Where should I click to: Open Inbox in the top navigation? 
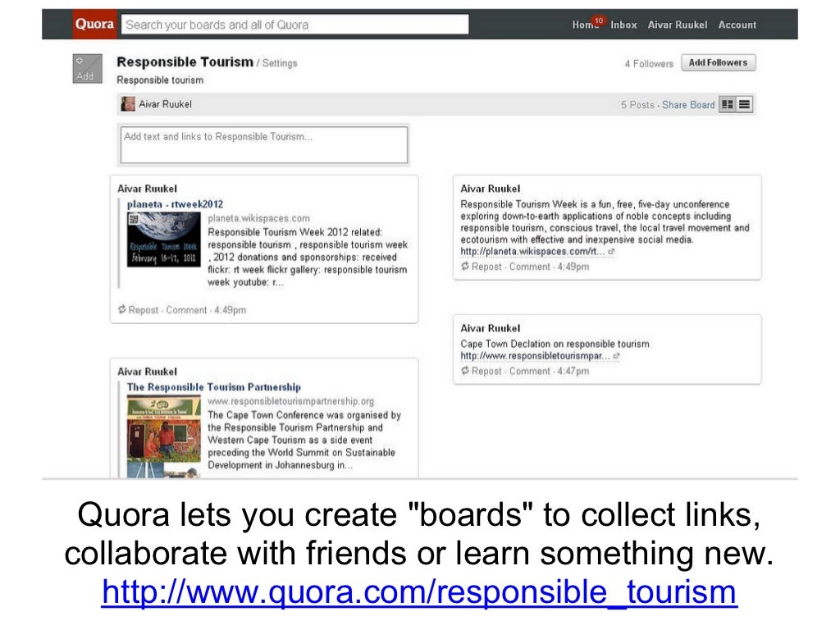tap(623, 25)
